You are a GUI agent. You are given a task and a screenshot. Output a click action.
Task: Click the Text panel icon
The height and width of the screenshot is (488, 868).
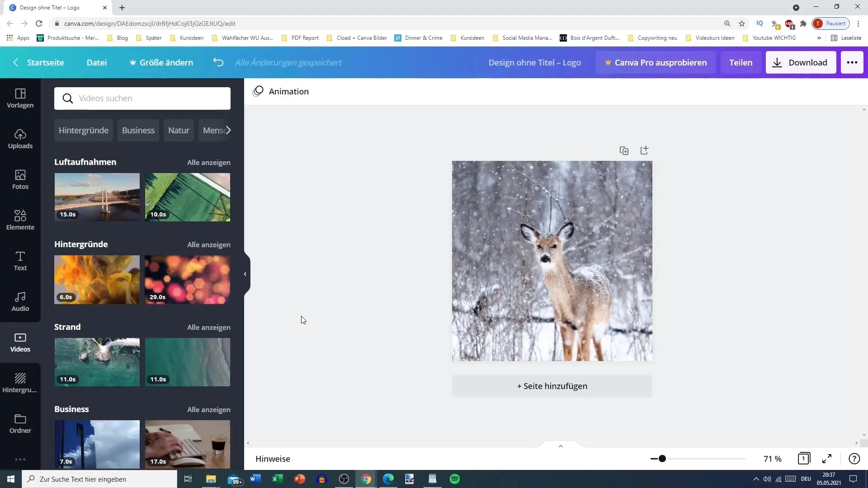coord(20,260)
